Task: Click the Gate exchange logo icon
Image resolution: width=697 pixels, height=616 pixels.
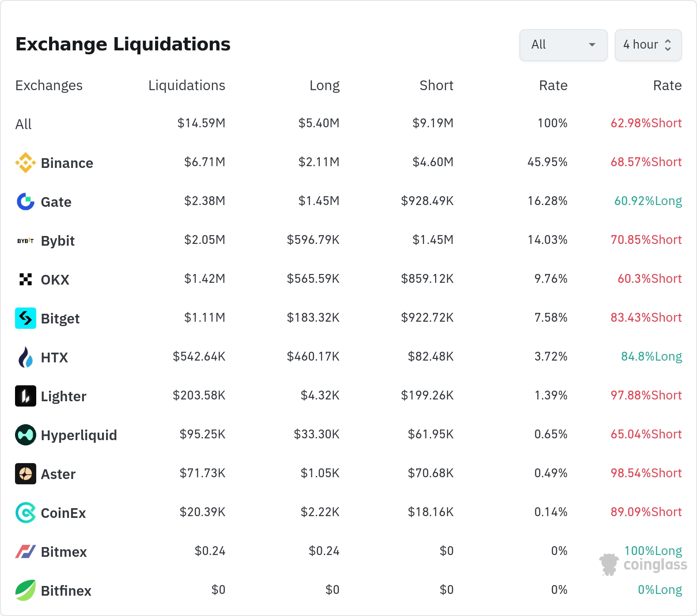Action: tap(26, 202)
